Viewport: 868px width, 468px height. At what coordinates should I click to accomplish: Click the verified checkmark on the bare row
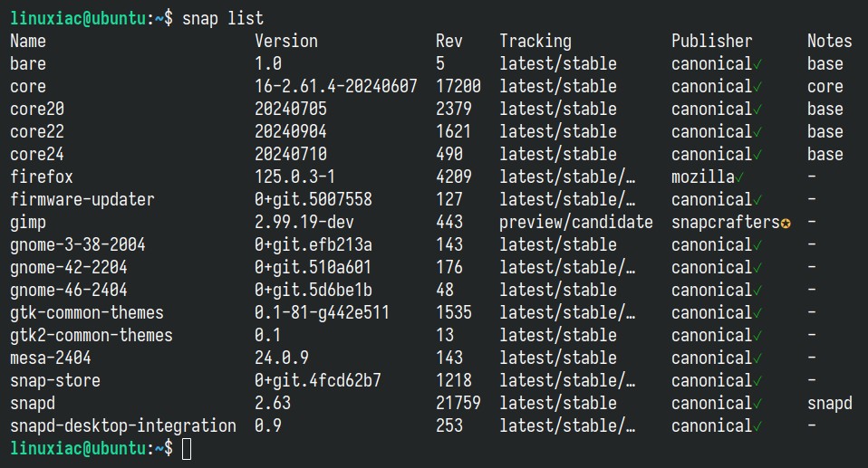click(757, 65)
